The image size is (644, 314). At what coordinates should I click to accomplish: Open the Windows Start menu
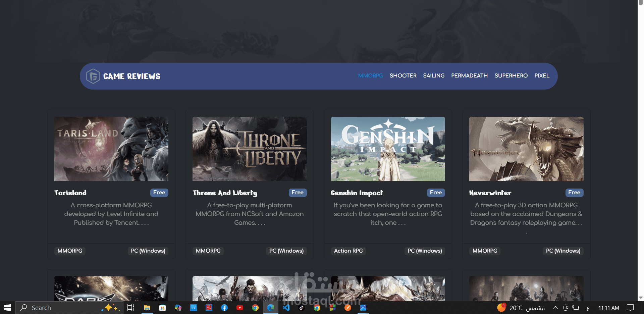7,308
